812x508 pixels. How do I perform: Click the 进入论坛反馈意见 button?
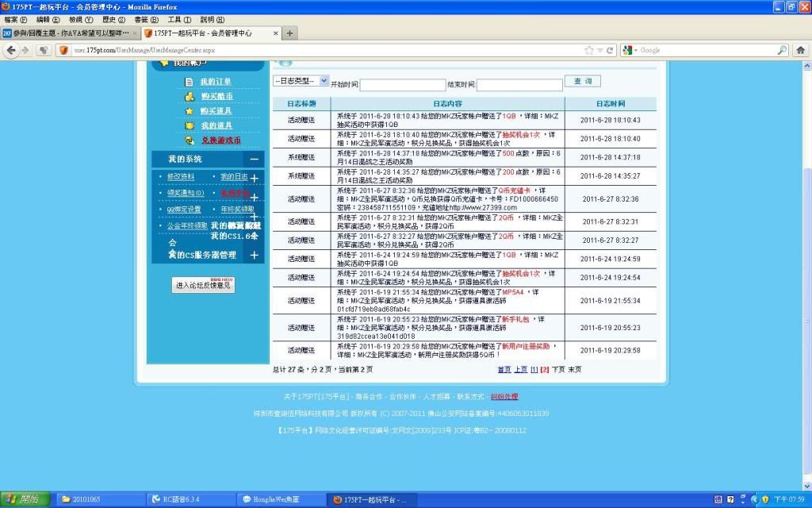pos(203,285)
